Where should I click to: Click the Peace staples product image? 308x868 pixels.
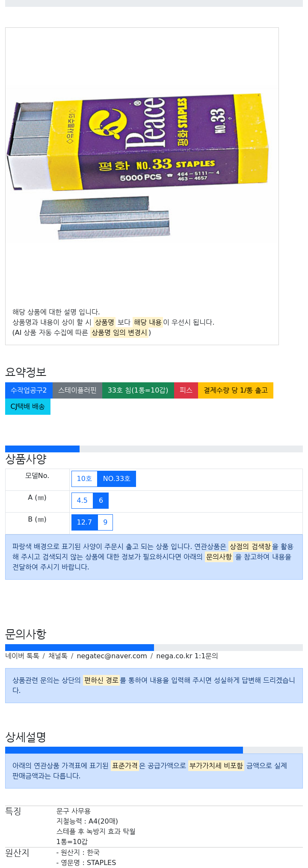point(142,164)
